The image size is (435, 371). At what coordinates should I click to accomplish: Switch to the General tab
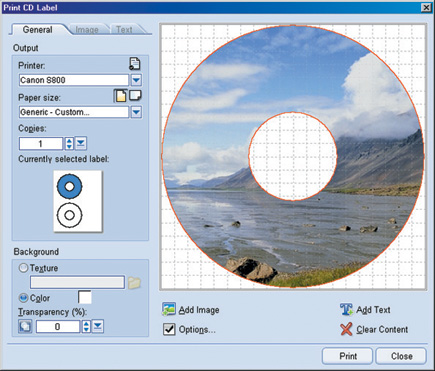[x=37, y=30]
